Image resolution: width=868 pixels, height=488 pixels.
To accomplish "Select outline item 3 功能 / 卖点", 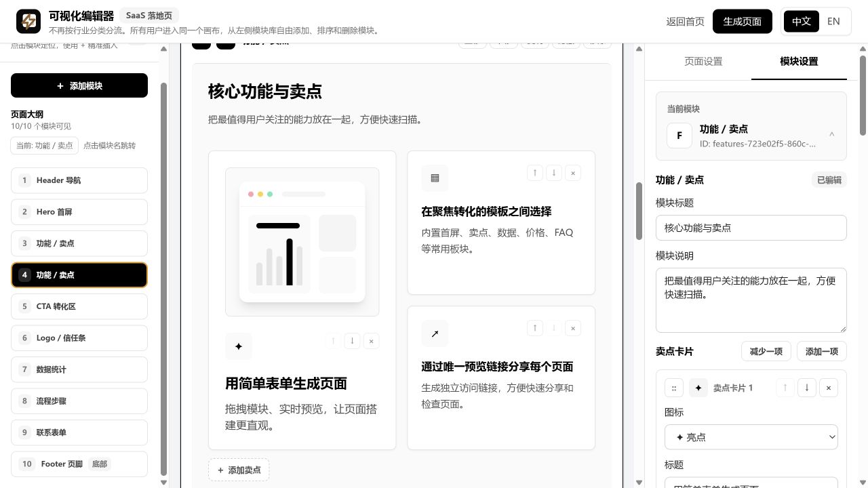I will tap(79, 243).
